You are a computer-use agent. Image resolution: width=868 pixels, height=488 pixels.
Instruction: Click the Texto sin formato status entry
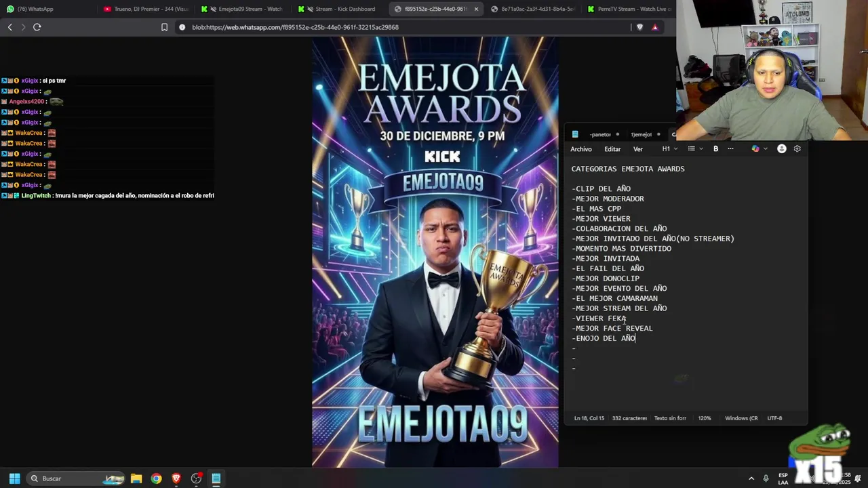pyautogui.click(x=670, y=418)
